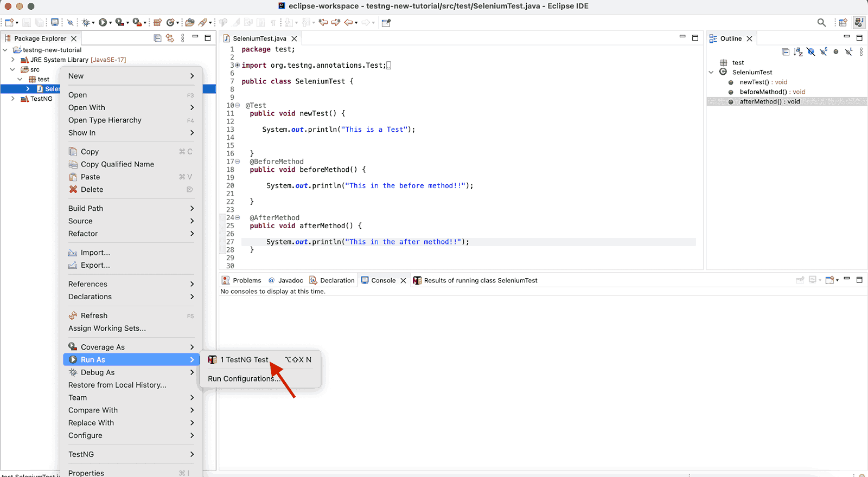This screenshot has width=868, height=477.
Task: Open the Outline view menu dots
Action: point(861,52)
